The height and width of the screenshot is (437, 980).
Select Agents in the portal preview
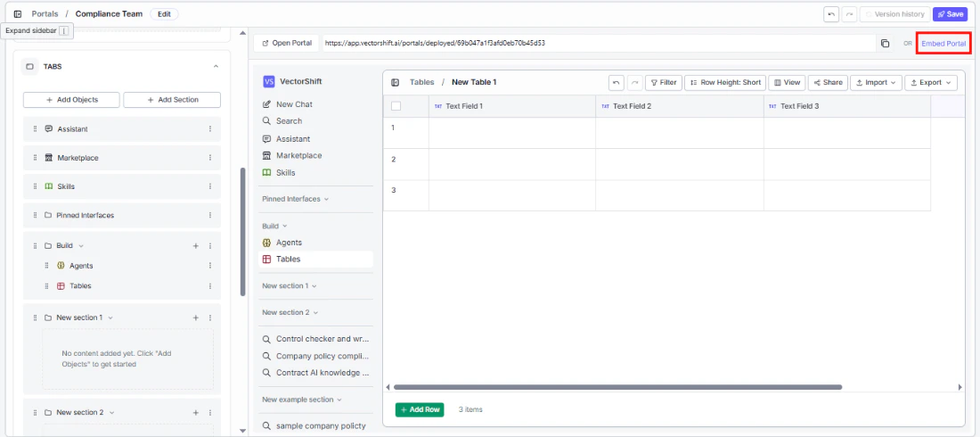click(315, 243)
